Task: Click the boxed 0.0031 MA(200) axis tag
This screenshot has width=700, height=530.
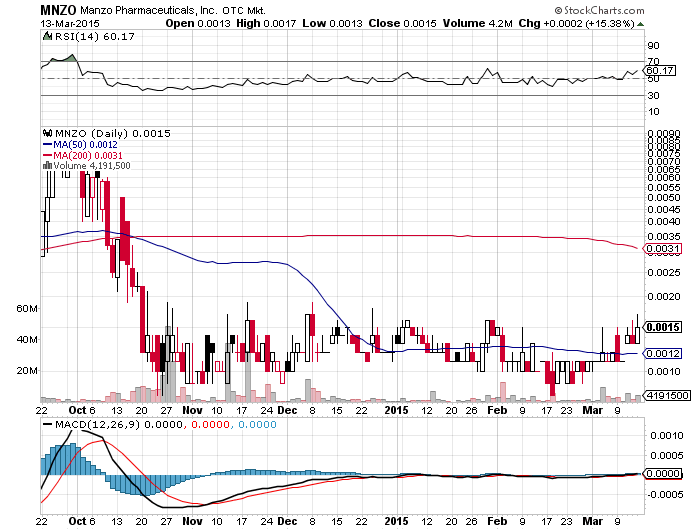Action: pos(662,249)
